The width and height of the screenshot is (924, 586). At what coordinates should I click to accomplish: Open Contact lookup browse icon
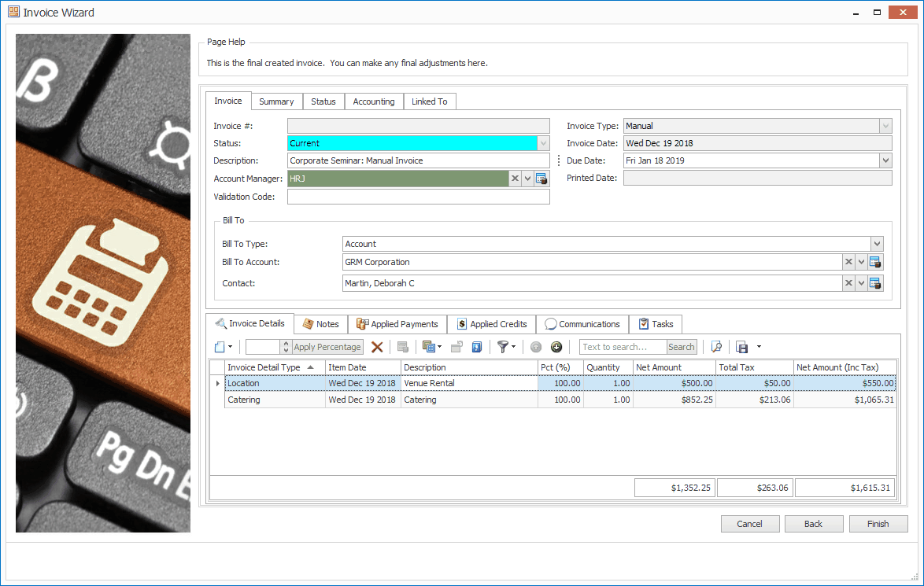[875, 283]
